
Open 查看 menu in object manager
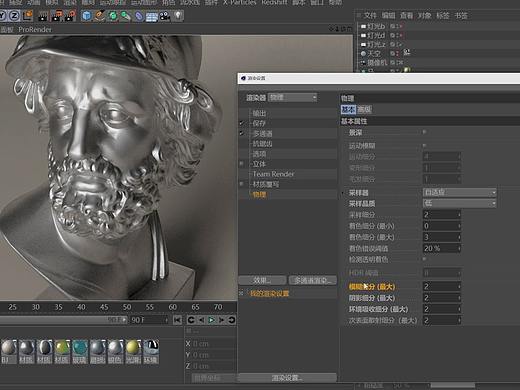tap(406, 15)
